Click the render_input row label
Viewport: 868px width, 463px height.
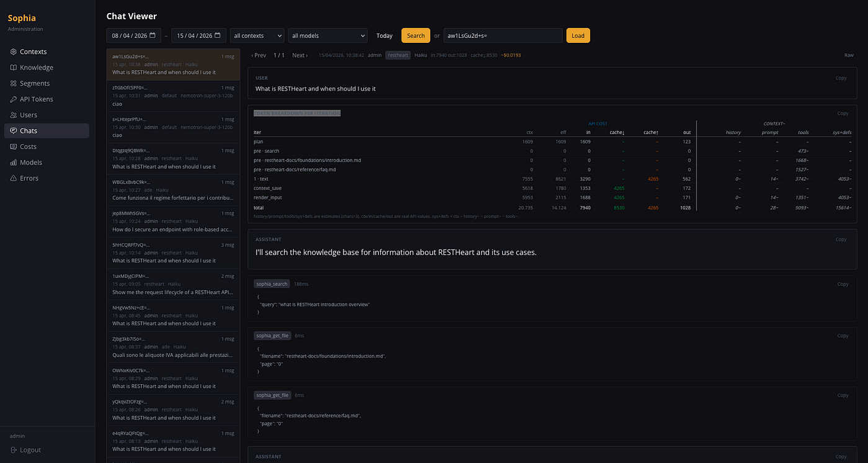pos(268,197)
